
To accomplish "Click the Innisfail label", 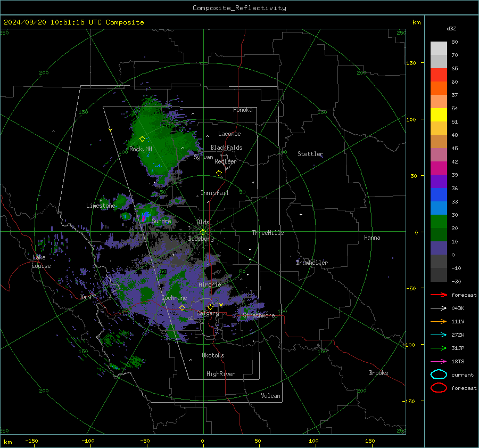I will click(214, 193).
